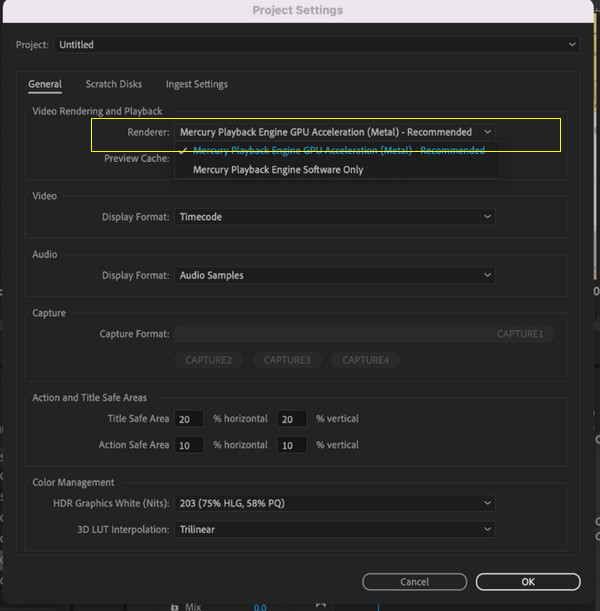
Task: Click the CAPTURE4 button
Action: (x=365, y=360)
